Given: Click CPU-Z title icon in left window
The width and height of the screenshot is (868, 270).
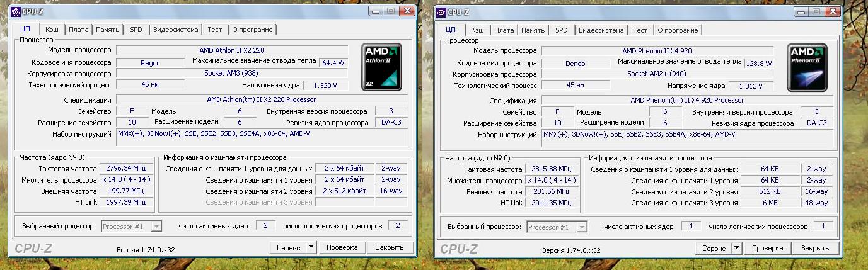Looking at the screenshot, I should click(15, 11).
